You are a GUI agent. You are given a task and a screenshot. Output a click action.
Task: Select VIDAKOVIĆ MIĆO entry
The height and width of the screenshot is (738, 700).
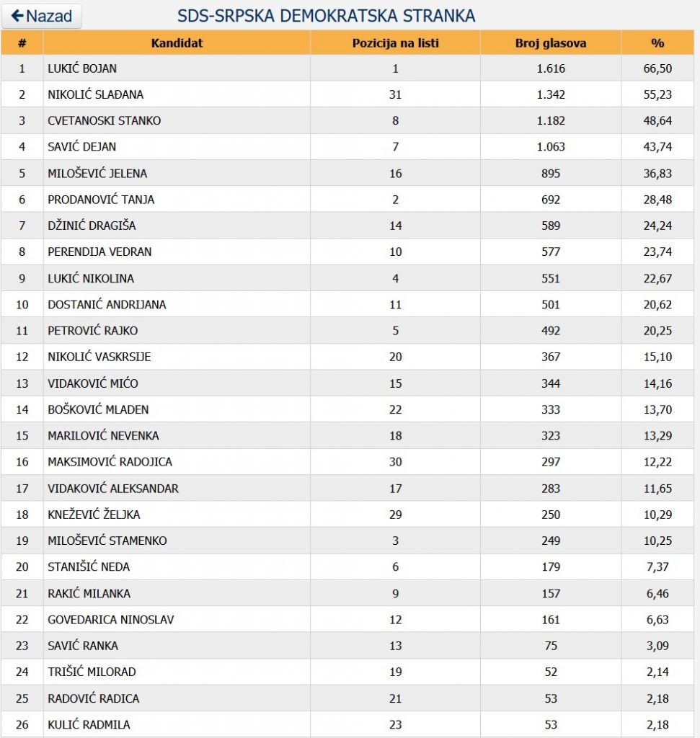point(93,383)
